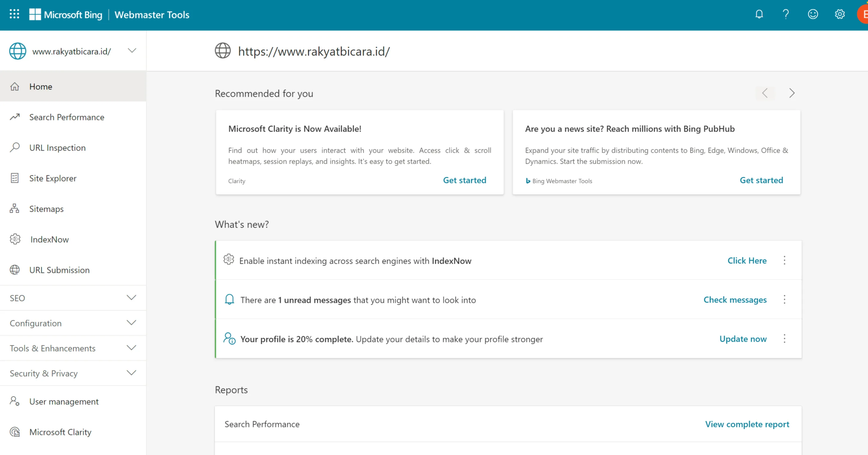The width and height of the screenshot is (868, 455).
Task: Click the Sitemaps hierarchy icon
Action: click(x=14, y=209)
